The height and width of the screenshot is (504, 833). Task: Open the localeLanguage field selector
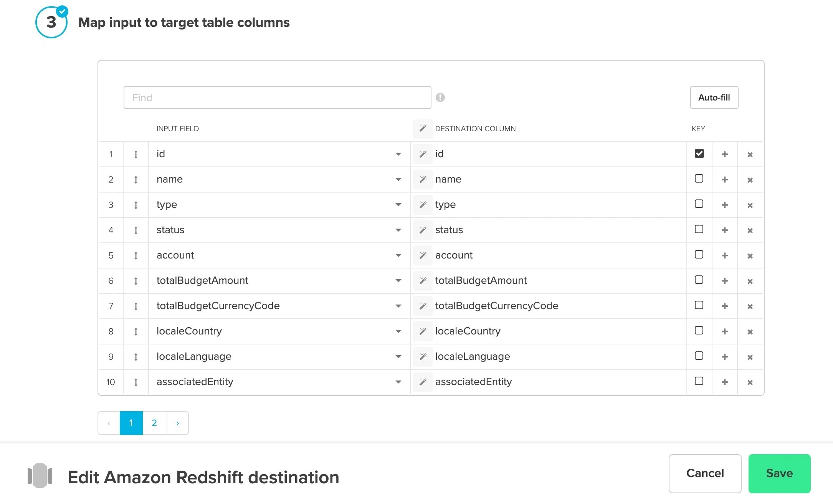(398, 356)
